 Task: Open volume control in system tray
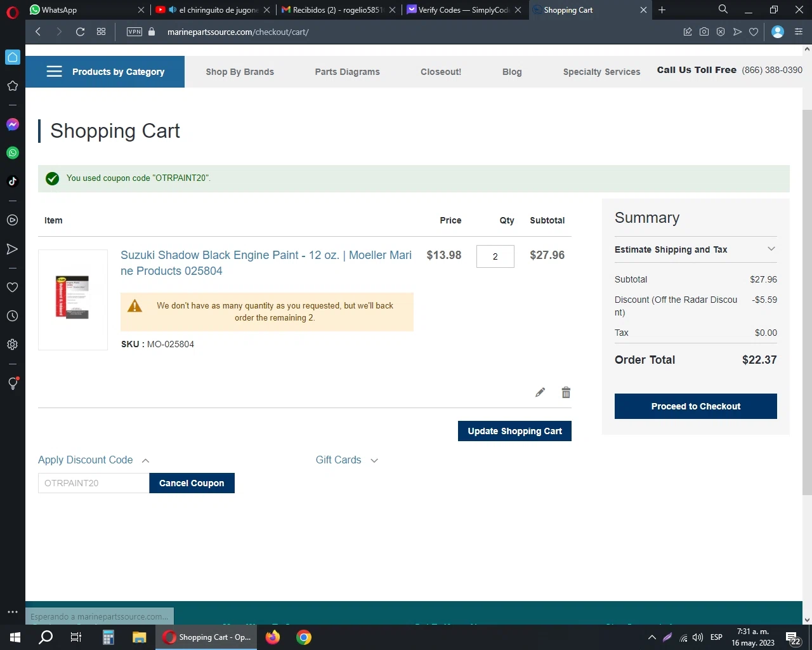(698, 637)
